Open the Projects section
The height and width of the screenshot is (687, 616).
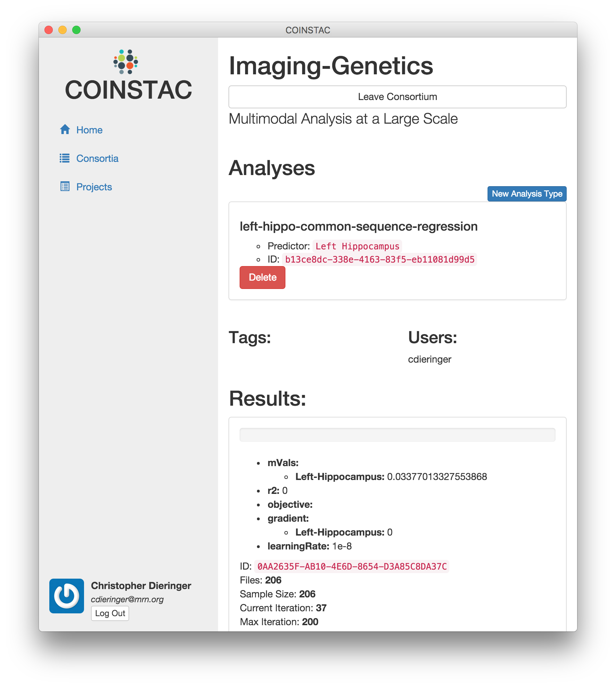click(x=94, y=187)
